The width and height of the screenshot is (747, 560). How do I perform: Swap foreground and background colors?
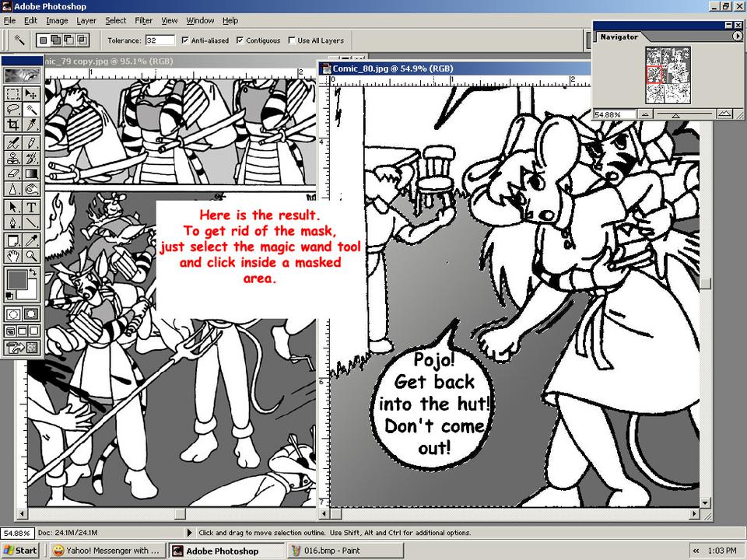[33, 272]
